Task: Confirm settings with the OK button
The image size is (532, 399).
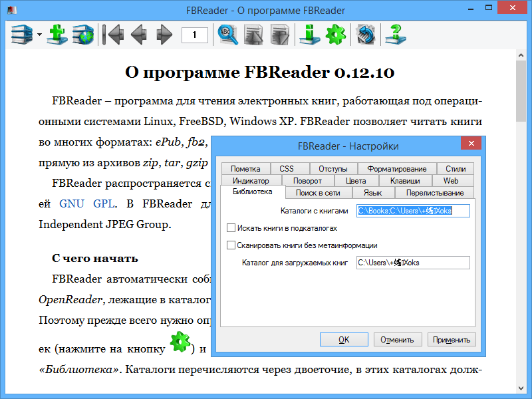Action: pos(344,340)
